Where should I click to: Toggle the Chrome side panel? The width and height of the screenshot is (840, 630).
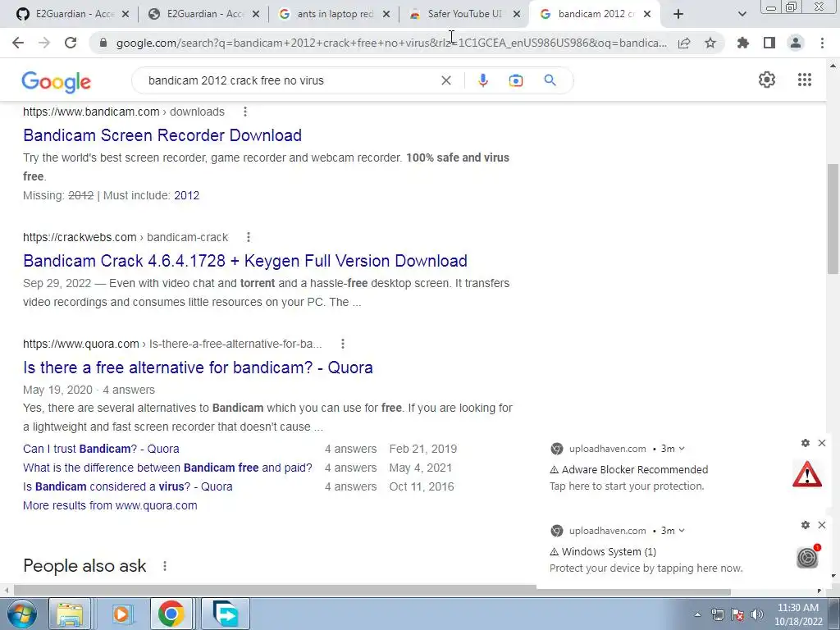(x=769, y=43)
